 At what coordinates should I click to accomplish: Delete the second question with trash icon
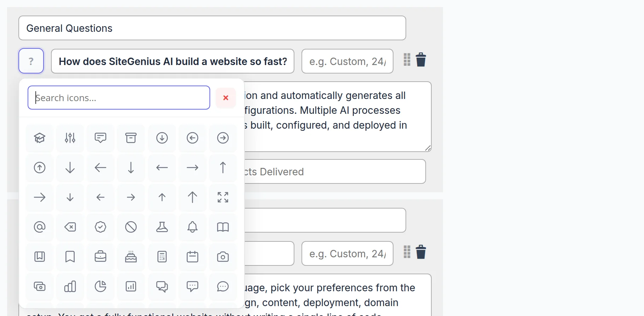click(x=421, y=252)
